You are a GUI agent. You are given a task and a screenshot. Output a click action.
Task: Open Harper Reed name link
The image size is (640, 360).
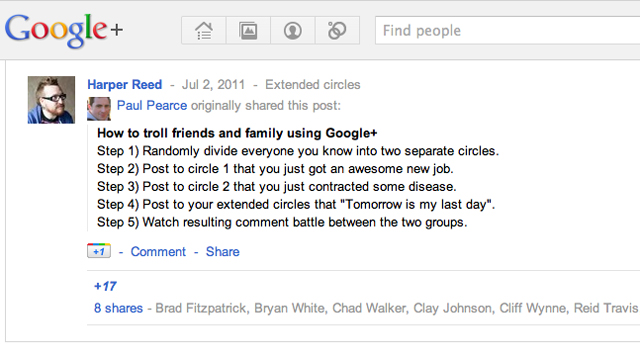pyautogui.click(x=124, y=84)
